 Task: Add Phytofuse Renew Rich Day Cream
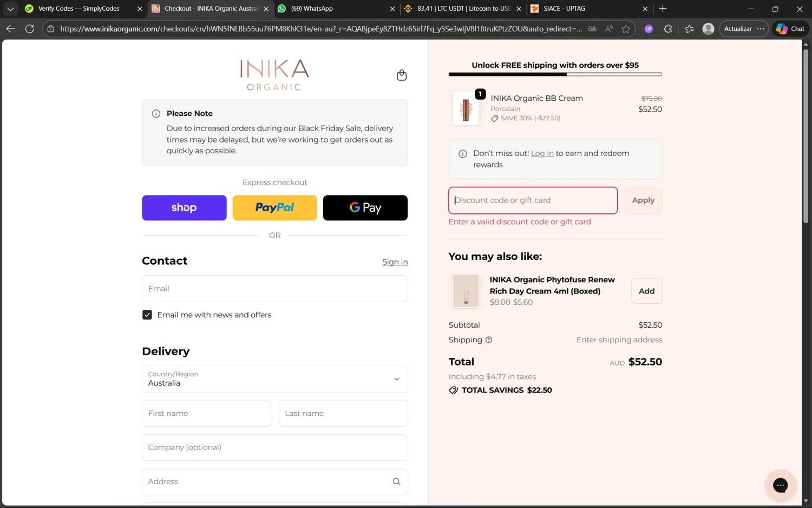tap(646, 291)
